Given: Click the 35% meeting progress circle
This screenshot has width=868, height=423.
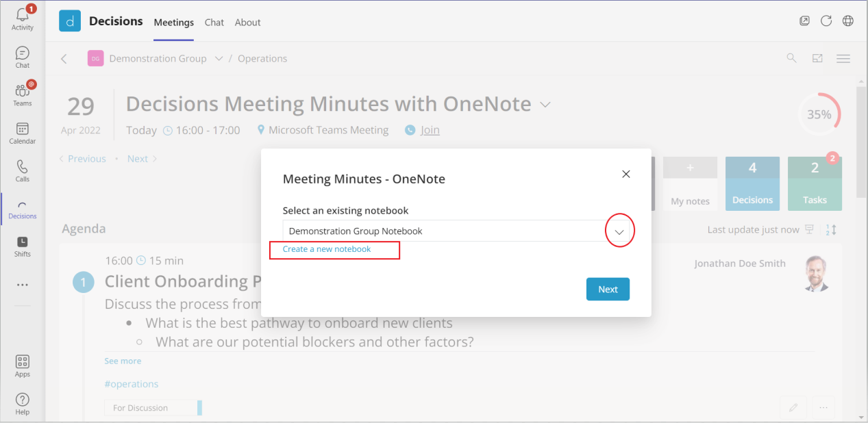Looking at the screenshot, I should (819, 114).
